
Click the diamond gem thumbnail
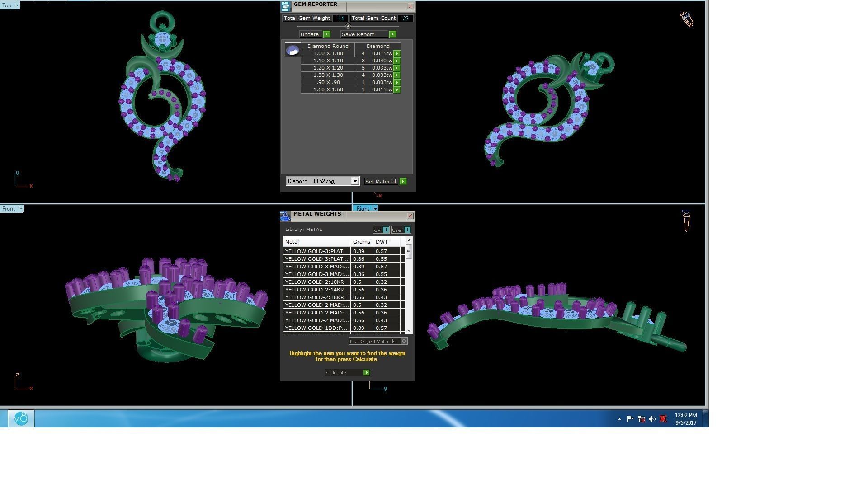(292, 50)
